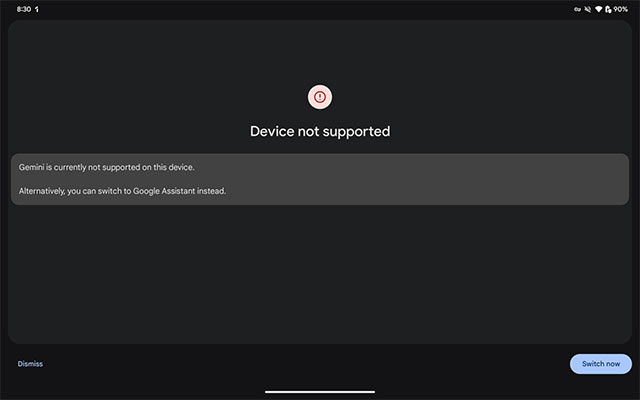
Task: Tap the red alert exclamation icon
Action: [319, 97]
